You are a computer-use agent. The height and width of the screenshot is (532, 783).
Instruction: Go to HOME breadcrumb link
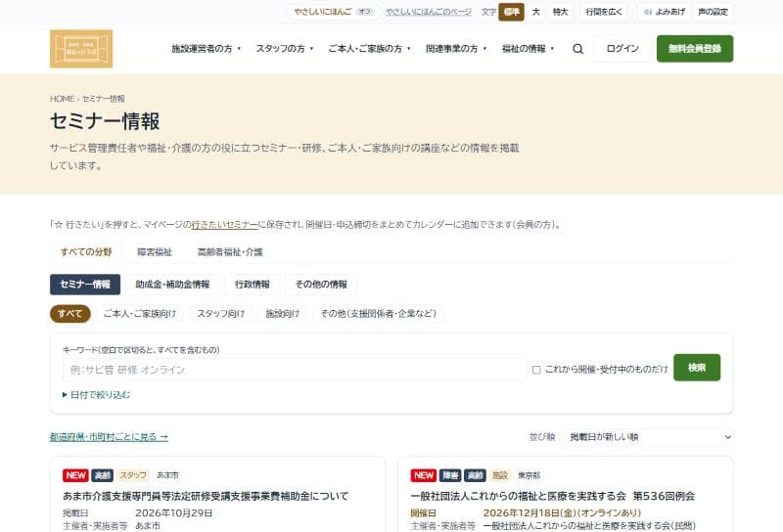tap(62, 99)
